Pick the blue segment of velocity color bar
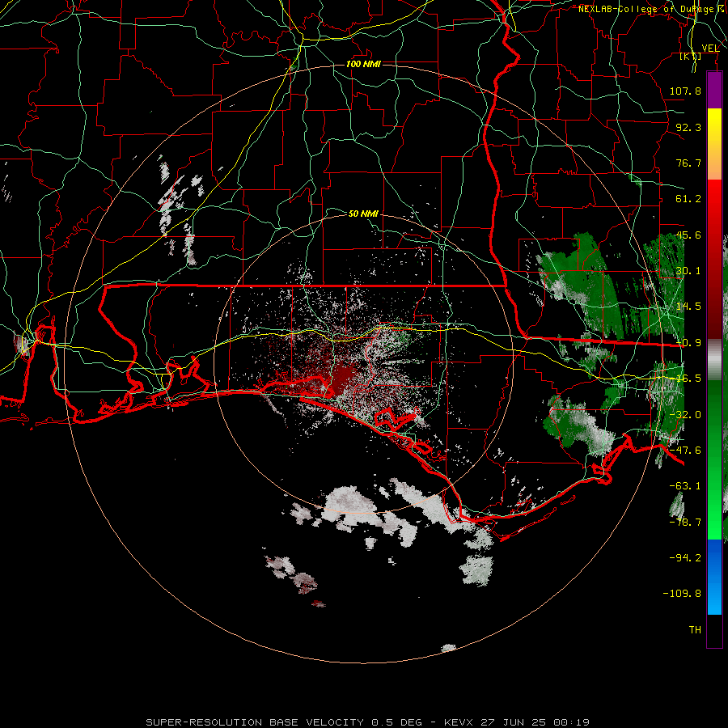The width and height of the screenshot is (728, 728). click(x=714, y=577)
